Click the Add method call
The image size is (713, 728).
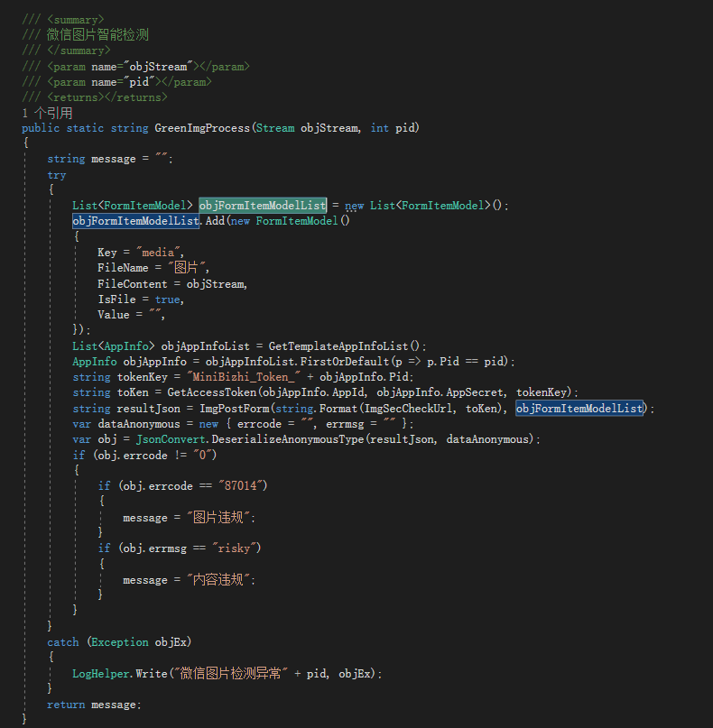coord(215,220)
